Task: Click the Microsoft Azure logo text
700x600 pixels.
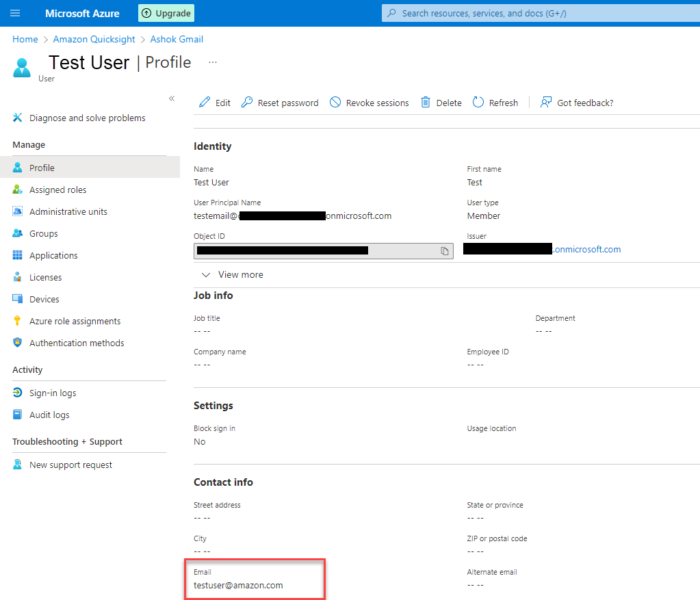Action: tap(82, 14)
